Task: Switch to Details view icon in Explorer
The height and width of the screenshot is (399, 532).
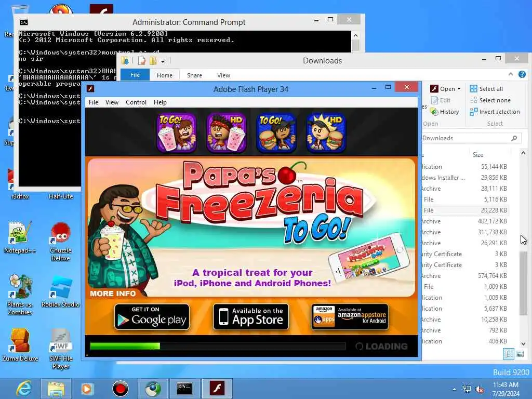Action: (509, 354)
